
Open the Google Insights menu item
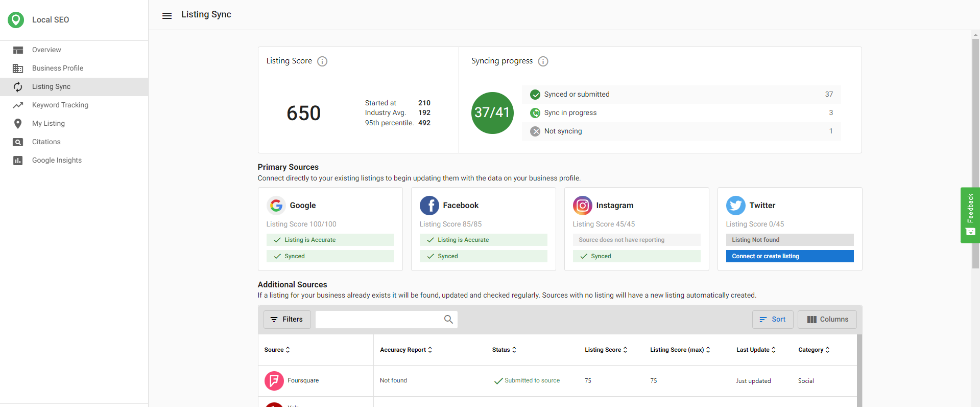pyautogui.click(x=74, y=161)
